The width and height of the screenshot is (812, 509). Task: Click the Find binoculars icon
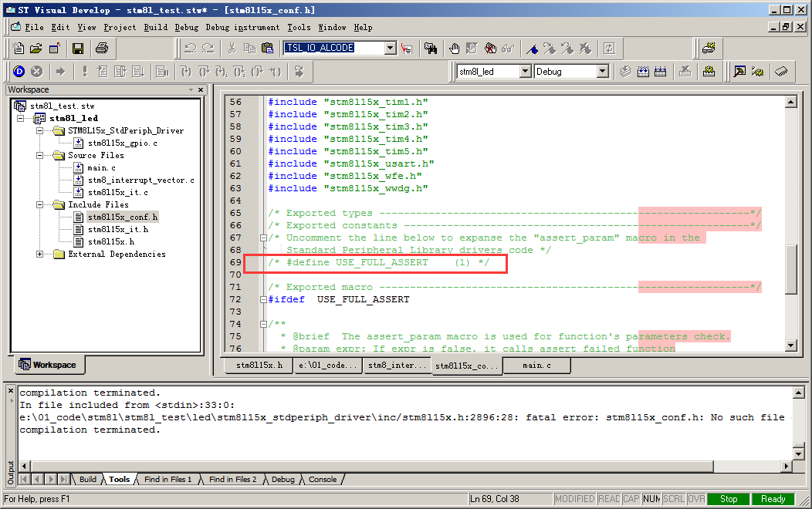[x=431, y=49]
